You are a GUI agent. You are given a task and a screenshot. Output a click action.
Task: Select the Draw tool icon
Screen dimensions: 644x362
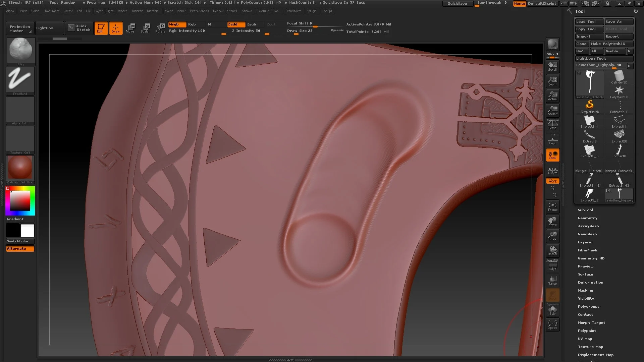point(115,27)
